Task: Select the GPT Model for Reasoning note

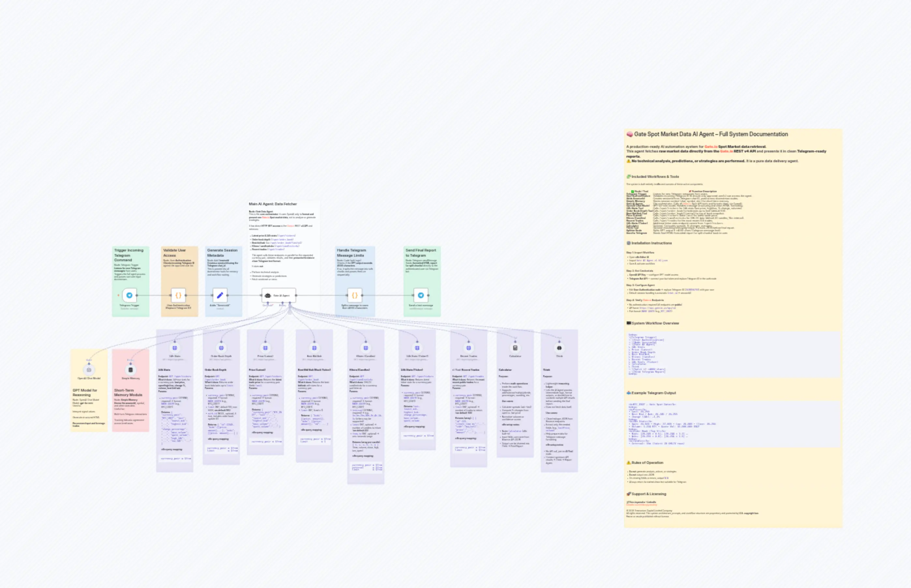Action: click(x=85, y=393)
